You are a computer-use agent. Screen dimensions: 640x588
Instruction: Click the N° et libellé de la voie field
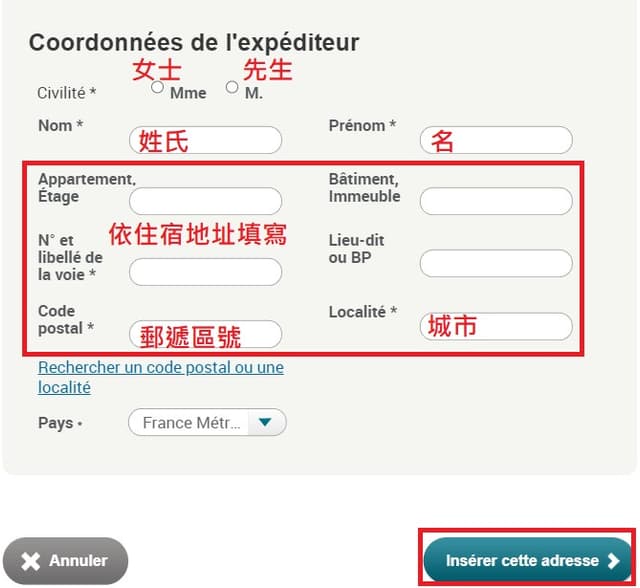pos(205,272)
